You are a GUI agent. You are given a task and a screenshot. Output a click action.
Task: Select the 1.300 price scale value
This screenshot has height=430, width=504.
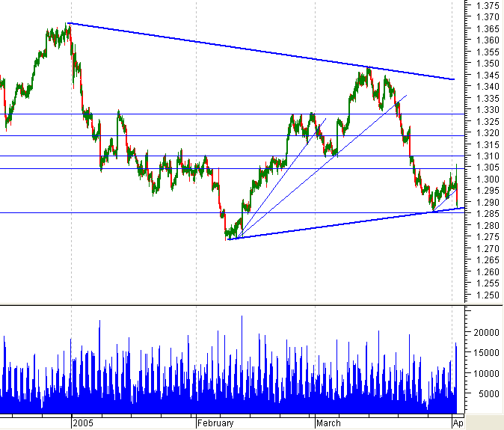coord(488,179)
